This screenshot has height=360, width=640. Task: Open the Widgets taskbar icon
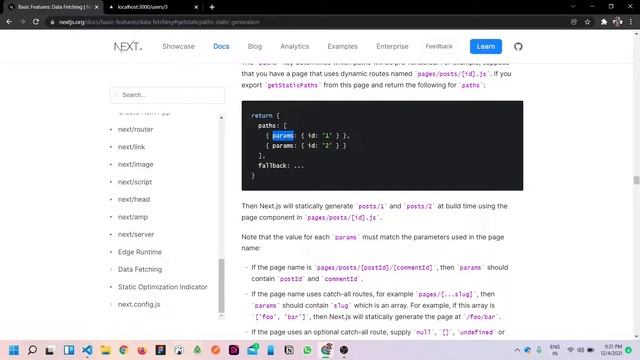69,350
